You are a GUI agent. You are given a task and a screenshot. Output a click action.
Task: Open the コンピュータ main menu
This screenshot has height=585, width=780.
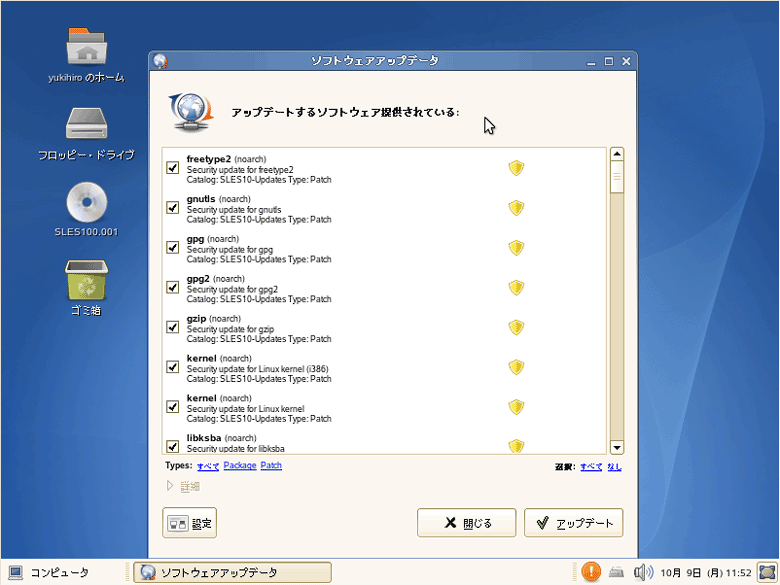(x=49, y=572)
